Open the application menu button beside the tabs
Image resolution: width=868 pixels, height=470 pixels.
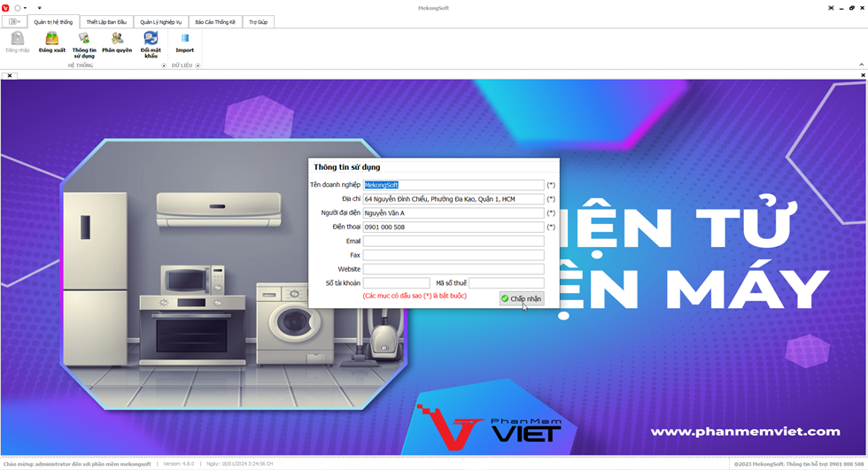coord(14,21)
